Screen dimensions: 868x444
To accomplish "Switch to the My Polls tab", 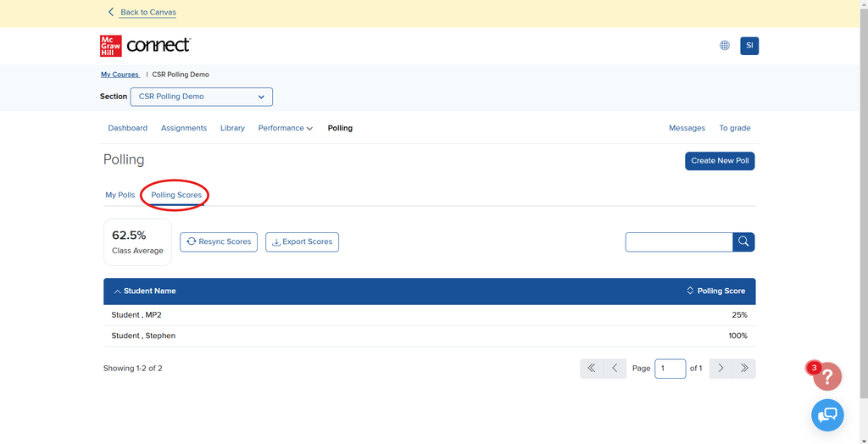I will click(x=120, y=195).
